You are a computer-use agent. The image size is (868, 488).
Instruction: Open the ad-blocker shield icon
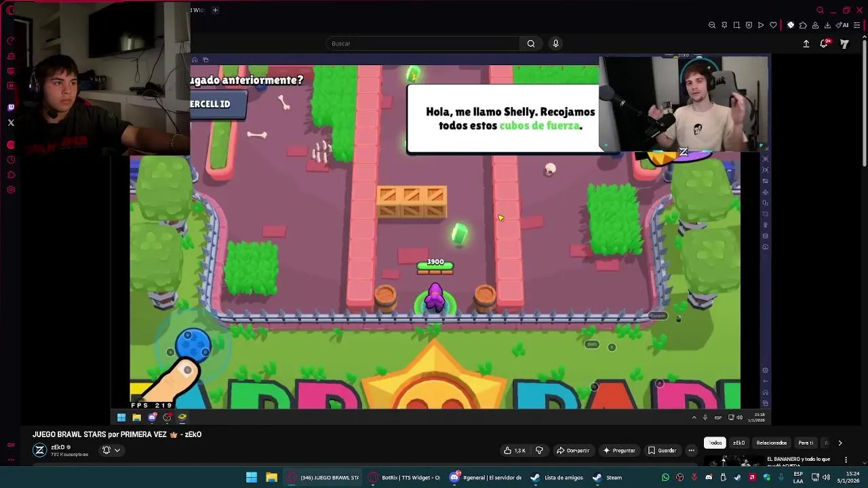coord(749,25)
